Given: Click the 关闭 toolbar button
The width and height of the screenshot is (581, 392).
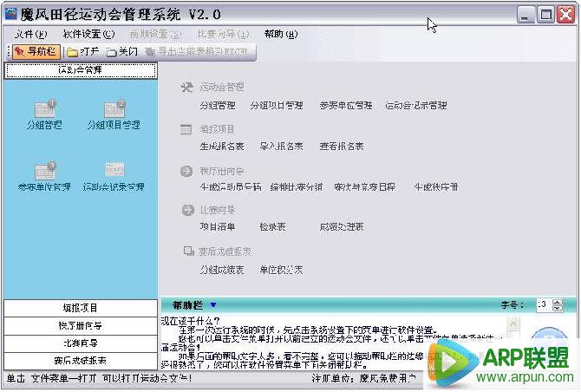Looking at the screenshot, I should 122,51.
